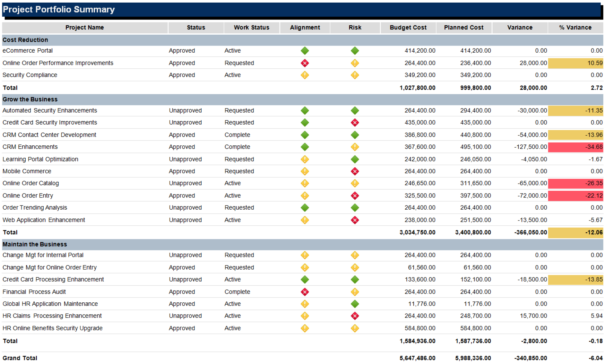Click the eCommerce Portal project name
605x364 pixels.
[28, 51]
